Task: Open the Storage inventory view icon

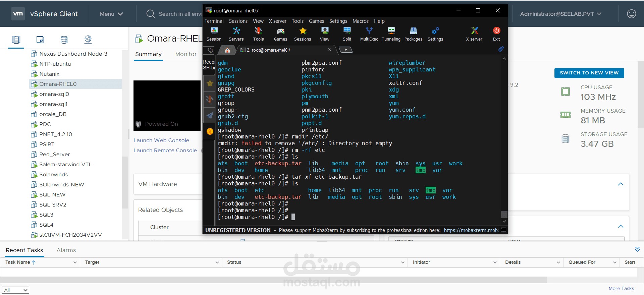Action: pos(64,40)
